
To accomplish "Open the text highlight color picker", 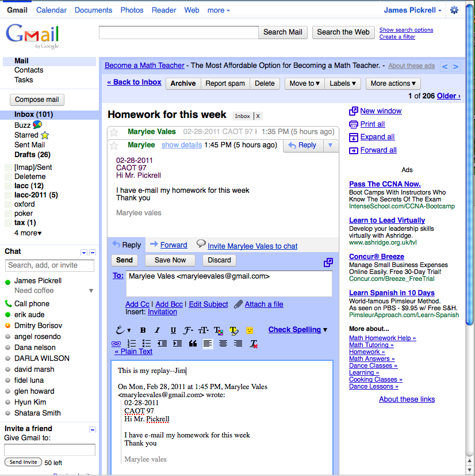I will click(234, 330).
